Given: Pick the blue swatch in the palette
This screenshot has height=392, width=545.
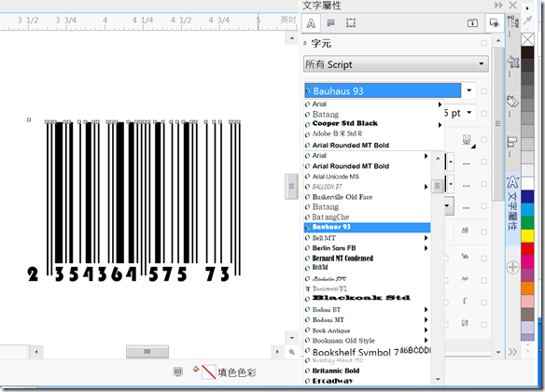Looking at the screenshot, I should pos(527,197).
